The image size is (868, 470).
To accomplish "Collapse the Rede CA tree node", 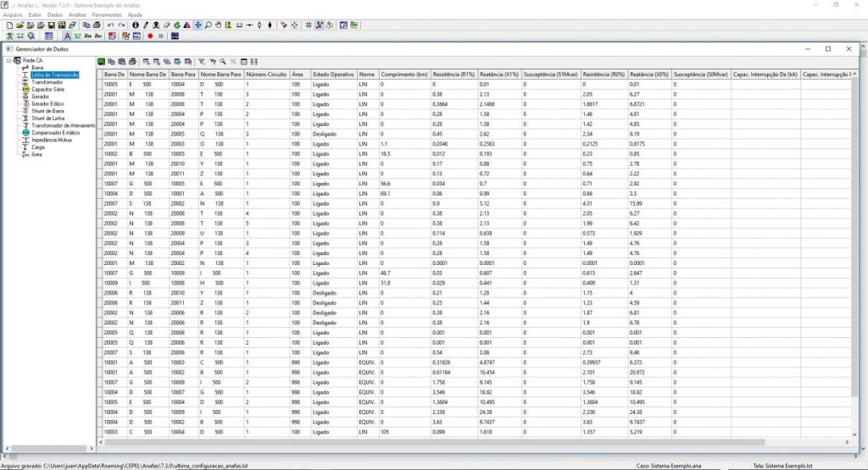I will [9, 60].
